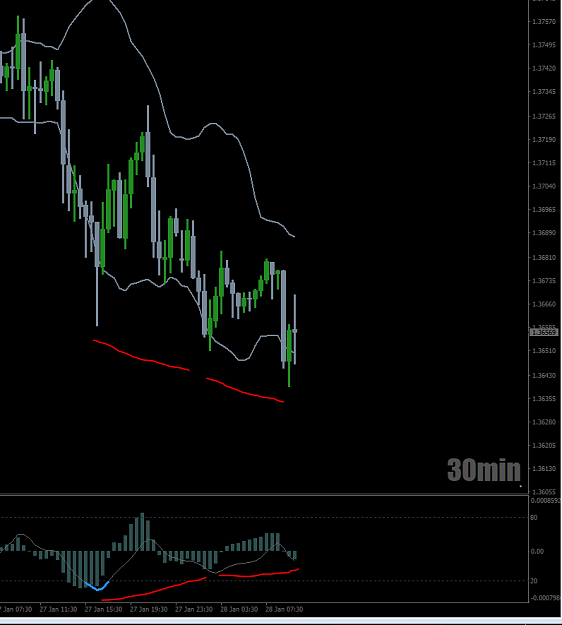Click time axis label 27 Jan 11:30
This screenshot has height=625, width=562.
[x=58, y=609]
